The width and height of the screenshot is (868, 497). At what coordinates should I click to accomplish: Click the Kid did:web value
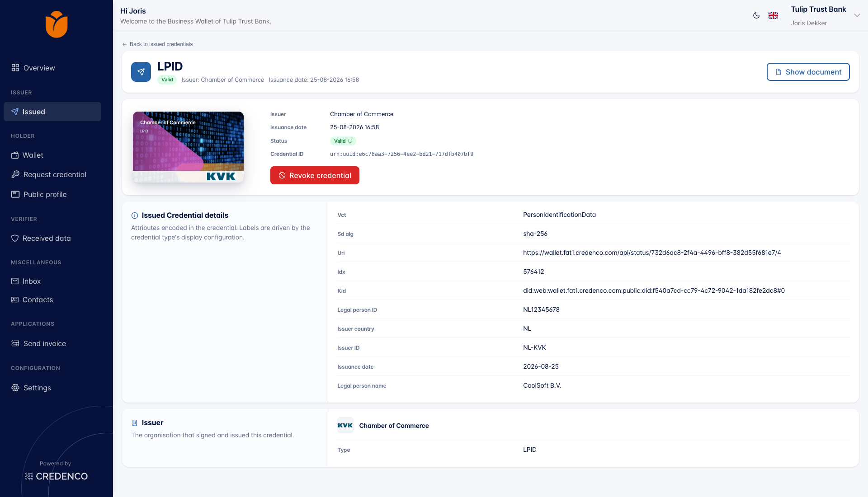654,291
